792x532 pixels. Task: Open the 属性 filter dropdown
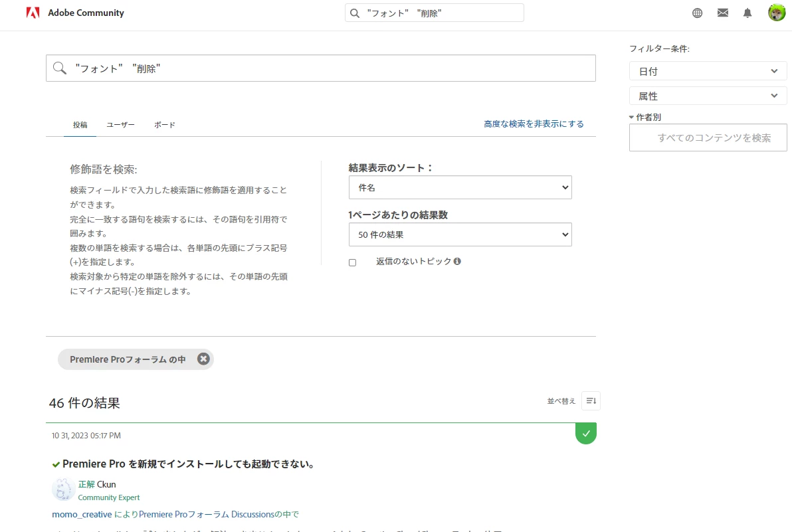tap(708, 96)
